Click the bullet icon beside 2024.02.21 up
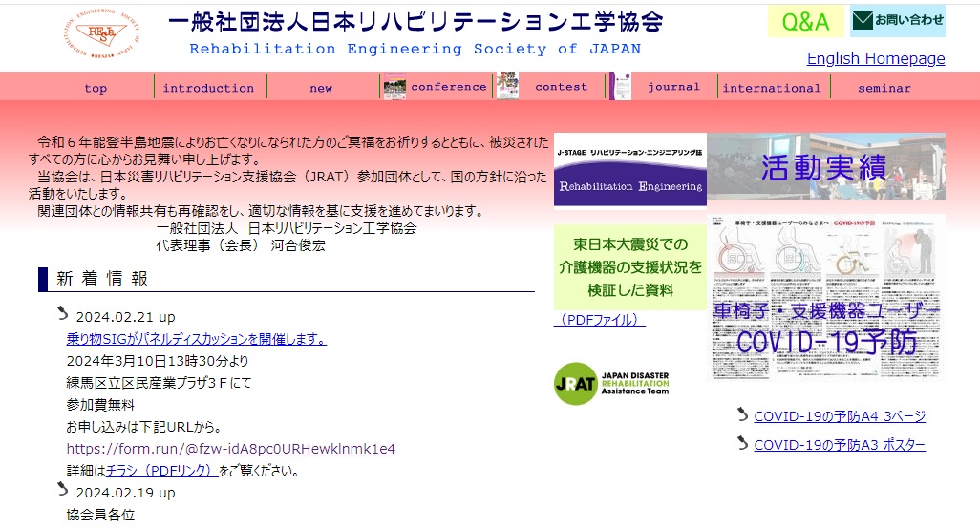 coord(62,313)
